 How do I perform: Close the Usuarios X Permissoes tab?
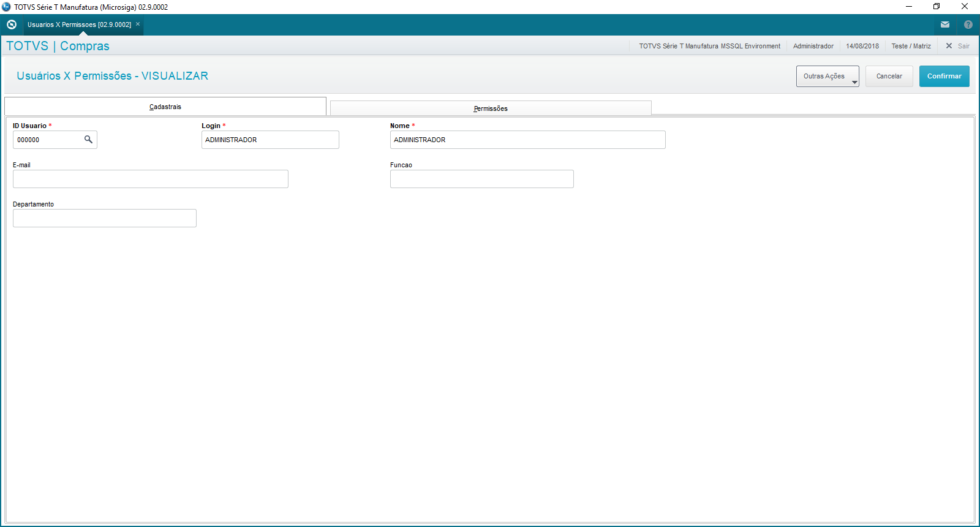tap(138, 25)
